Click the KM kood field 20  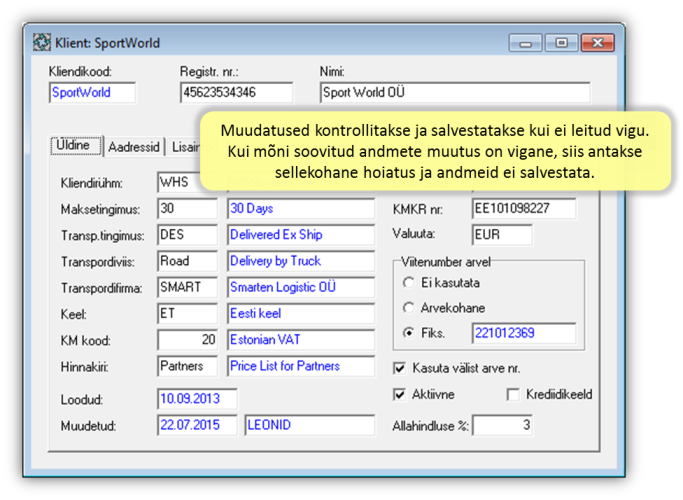187,340
